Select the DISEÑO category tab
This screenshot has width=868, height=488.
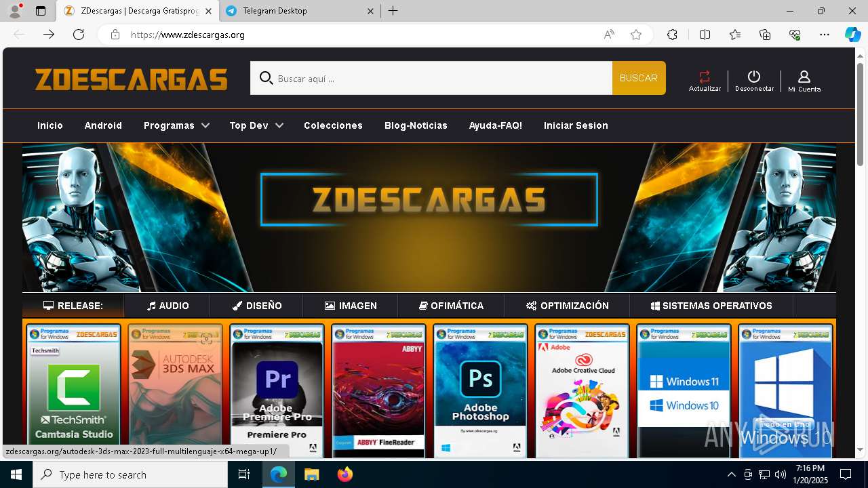(256, 306)
